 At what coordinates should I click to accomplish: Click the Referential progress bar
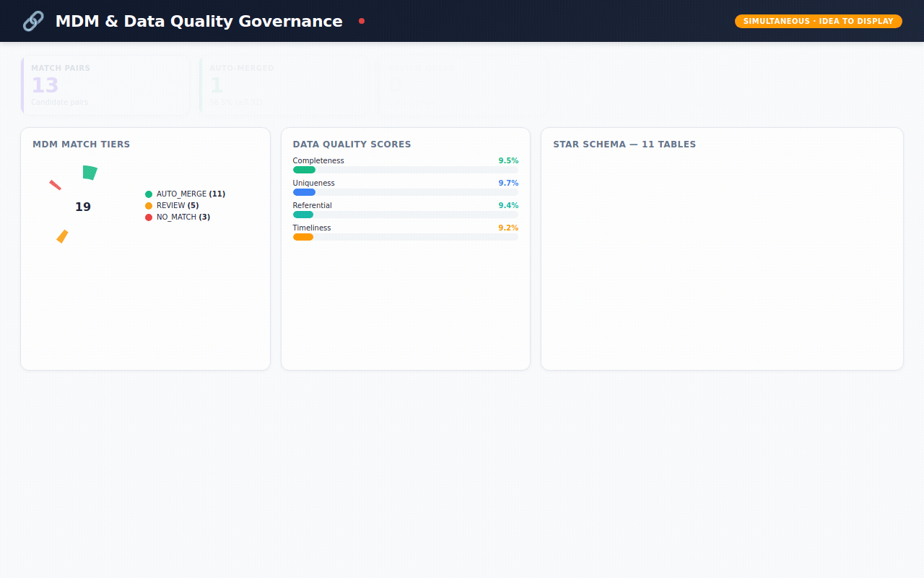point(405,215)
